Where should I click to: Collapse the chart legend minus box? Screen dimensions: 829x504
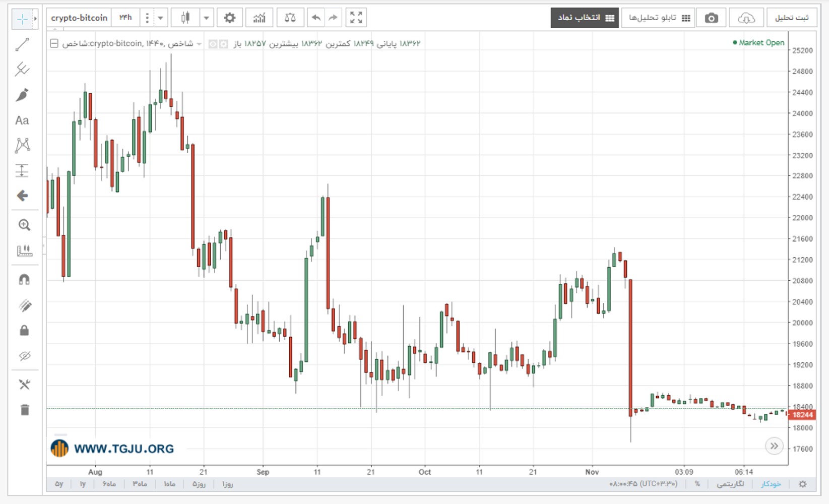point(54,44)
